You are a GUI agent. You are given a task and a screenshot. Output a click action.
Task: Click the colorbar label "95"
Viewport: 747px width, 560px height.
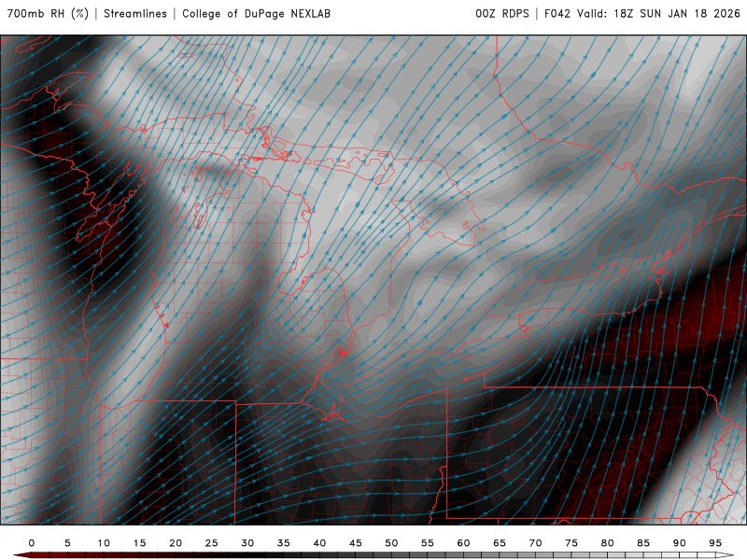[x=715, y=543]
